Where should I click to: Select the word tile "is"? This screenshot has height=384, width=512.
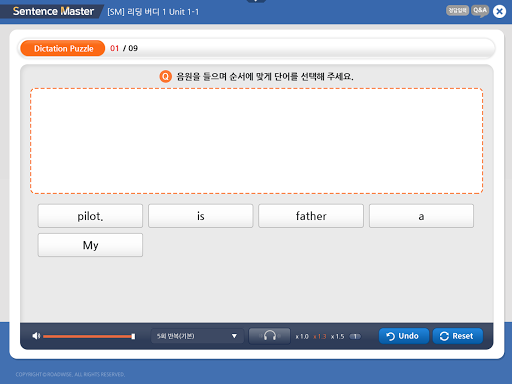(x=201, y=216)
